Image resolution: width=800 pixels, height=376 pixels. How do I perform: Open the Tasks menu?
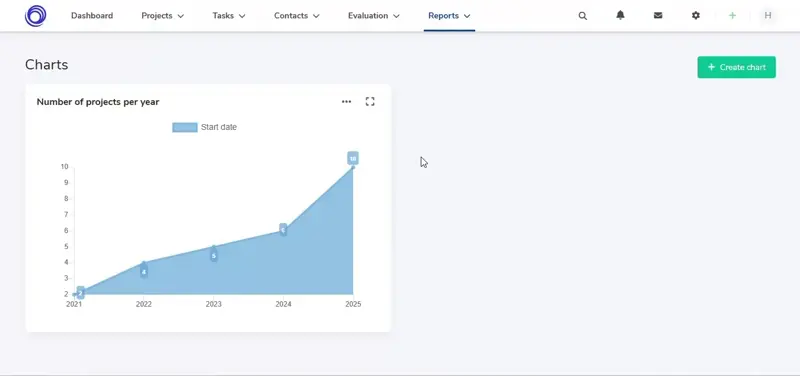coord(229,16)
